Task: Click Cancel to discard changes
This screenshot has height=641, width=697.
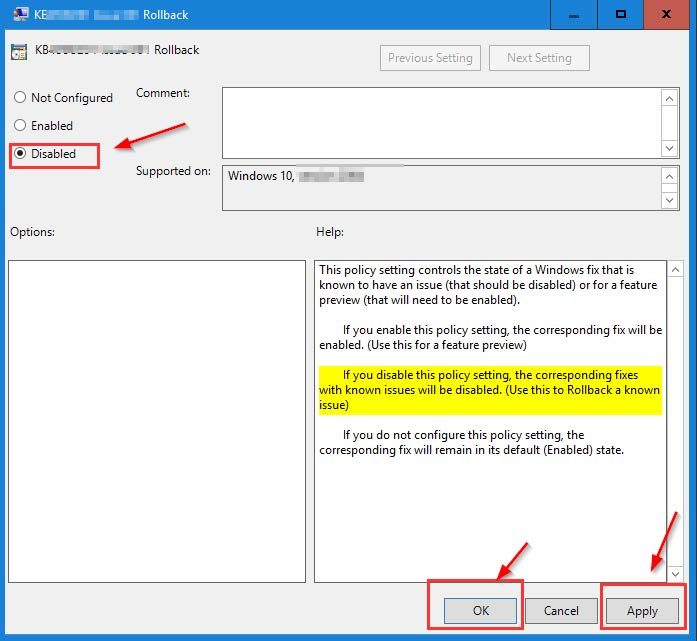Action: [561, 610]
